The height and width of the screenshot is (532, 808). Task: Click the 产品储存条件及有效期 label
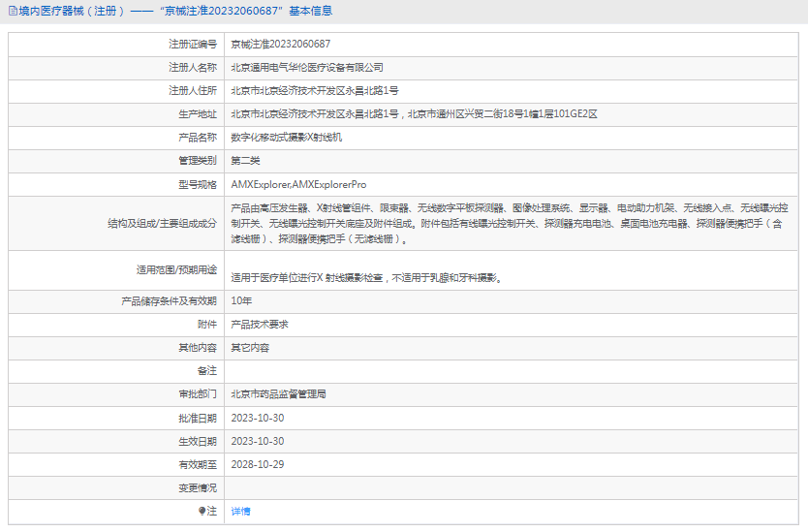(169, 301)
